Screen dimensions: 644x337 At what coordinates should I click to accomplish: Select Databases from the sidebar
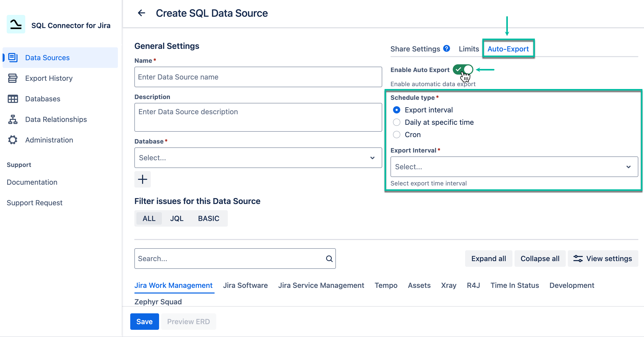[43, 99]
